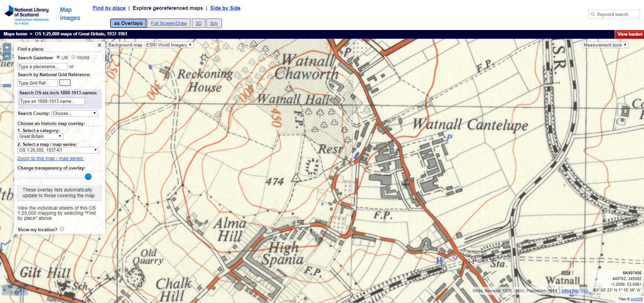The width and height of the screenshot is (644, 303).
Task: Click Explore georeferenced maps heading
Action: point(168,8)
